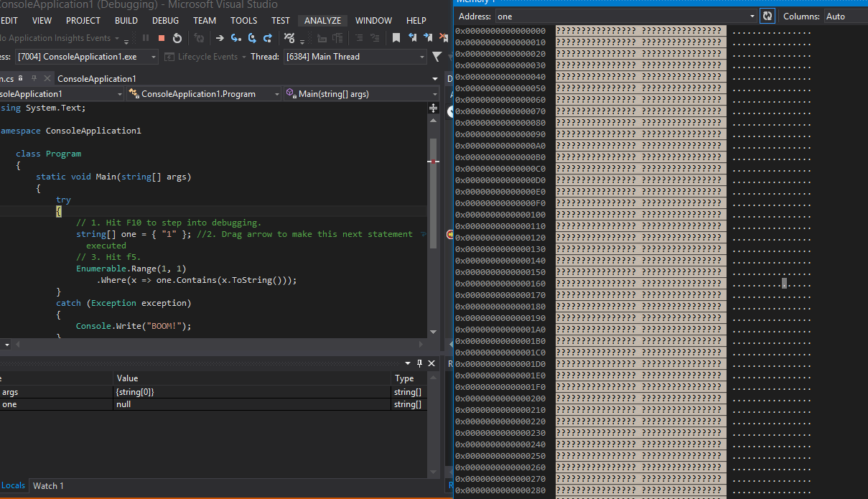This screenshot has height=499, width=868.
Task: Click the Toggle Bookmark icon
Action: tap(396, 38)
